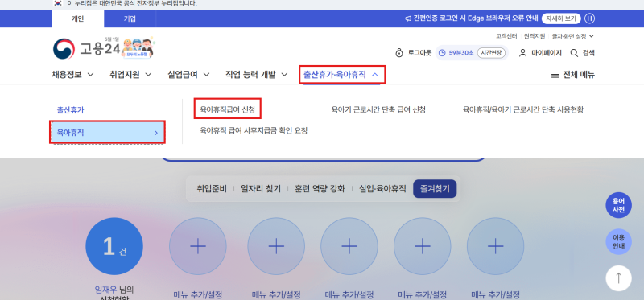Click the 고용24 logo
644x300 pixels.
tap(86, 49)
